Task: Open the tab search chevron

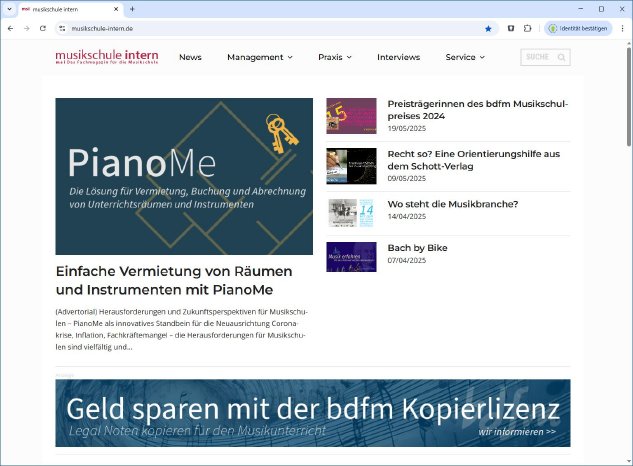Action: coord(9,9)
